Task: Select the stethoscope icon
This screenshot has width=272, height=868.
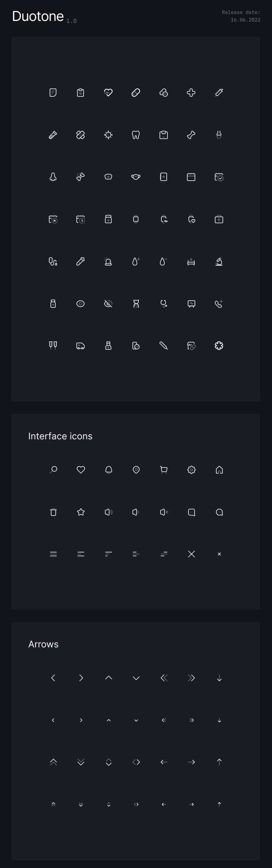Action: (x=164, y=304)
